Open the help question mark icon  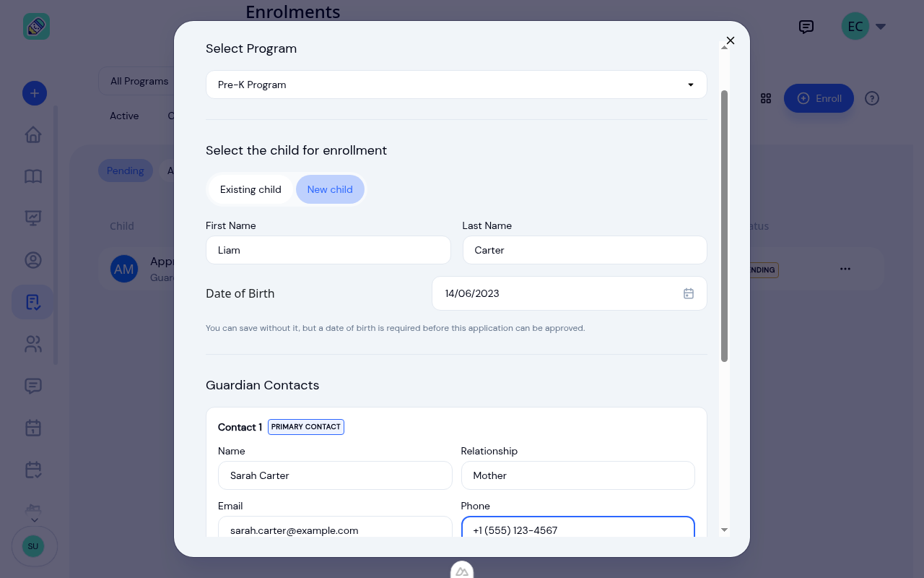(x=872, y=98)
